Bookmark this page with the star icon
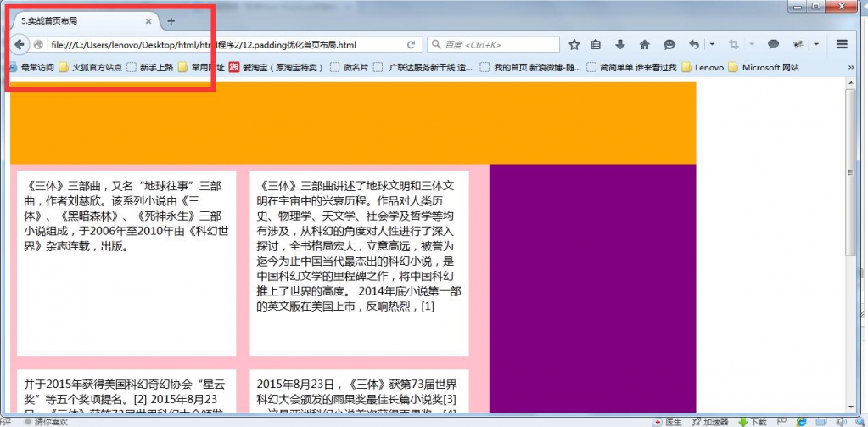The image size is (868, 427). (574, 45)
